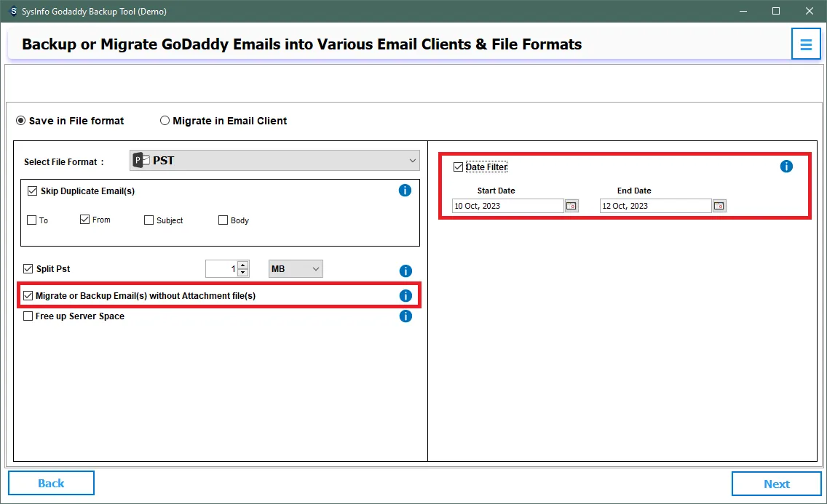
Task: Click the Next button
Action: tap(776, 484)
